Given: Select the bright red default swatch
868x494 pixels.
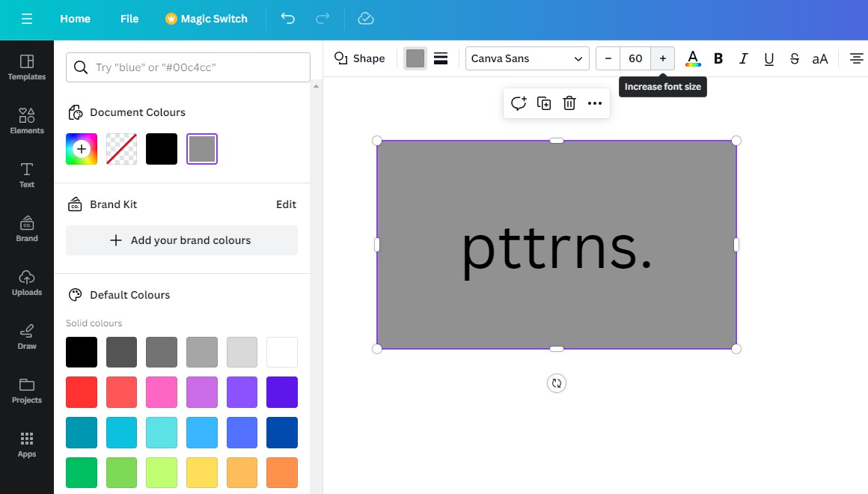Looking at the screenshot, I should click(82, 392).
